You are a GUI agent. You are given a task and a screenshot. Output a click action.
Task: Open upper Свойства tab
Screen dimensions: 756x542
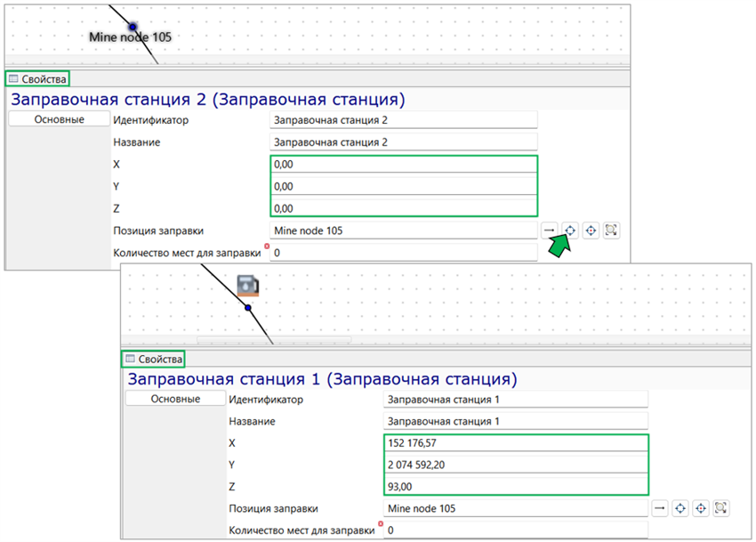(x=37, y=78)
